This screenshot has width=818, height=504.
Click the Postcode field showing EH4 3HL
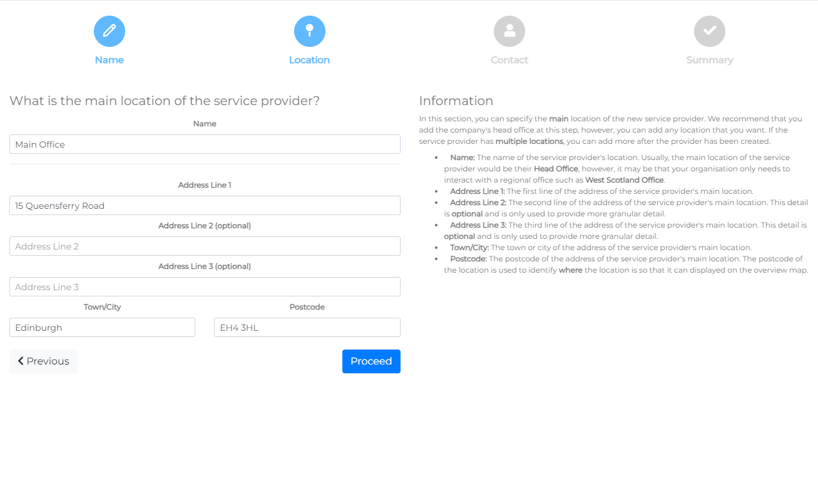coord(307,328)
